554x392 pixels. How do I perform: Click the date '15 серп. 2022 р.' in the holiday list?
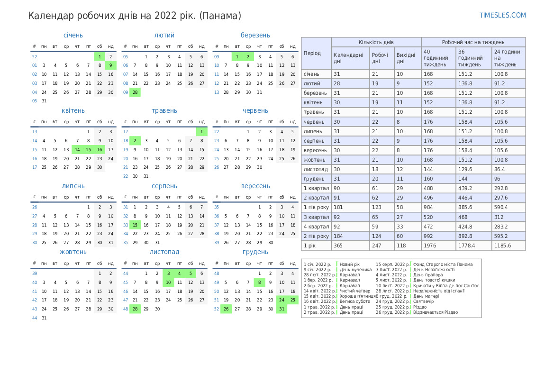point(392,264)
